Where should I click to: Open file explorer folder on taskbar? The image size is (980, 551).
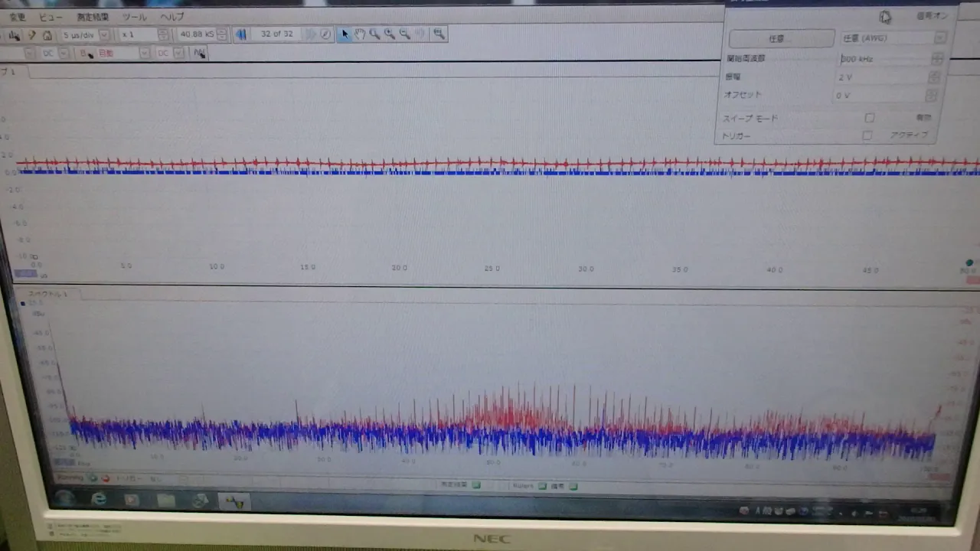pyautogui.click(x=166, y=501)
